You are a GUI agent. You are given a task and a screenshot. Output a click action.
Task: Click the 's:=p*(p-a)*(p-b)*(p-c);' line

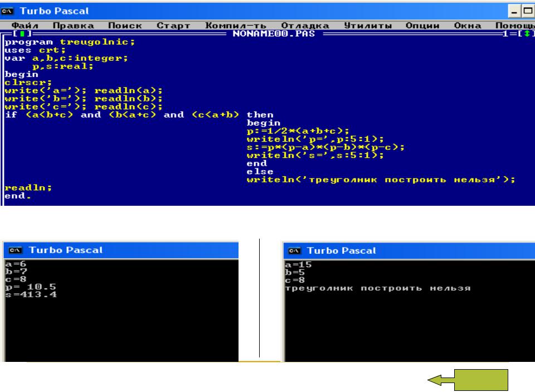click(325, 147)
